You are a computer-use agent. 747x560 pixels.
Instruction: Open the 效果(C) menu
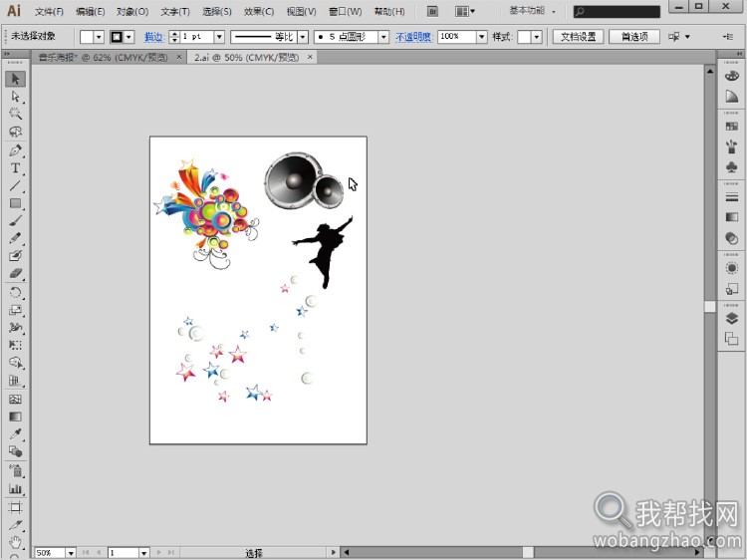259,11
